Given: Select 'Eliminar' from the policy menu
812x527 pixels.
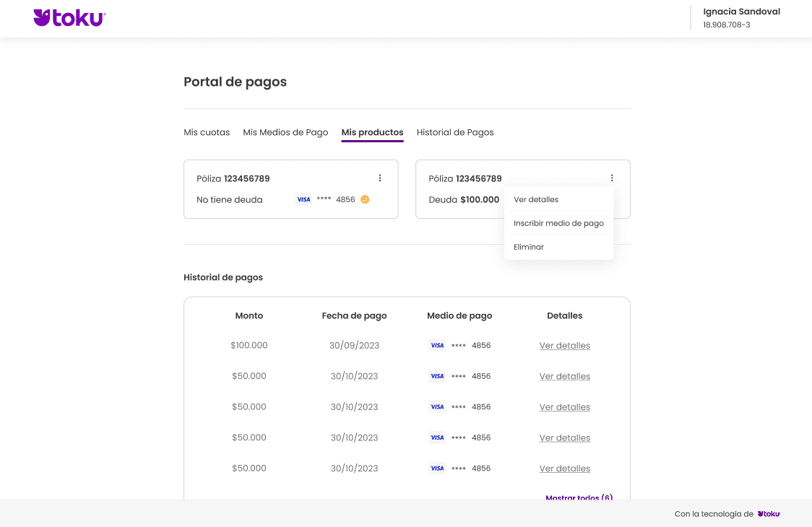Looking at the screenshot, I should click(529, 247).
